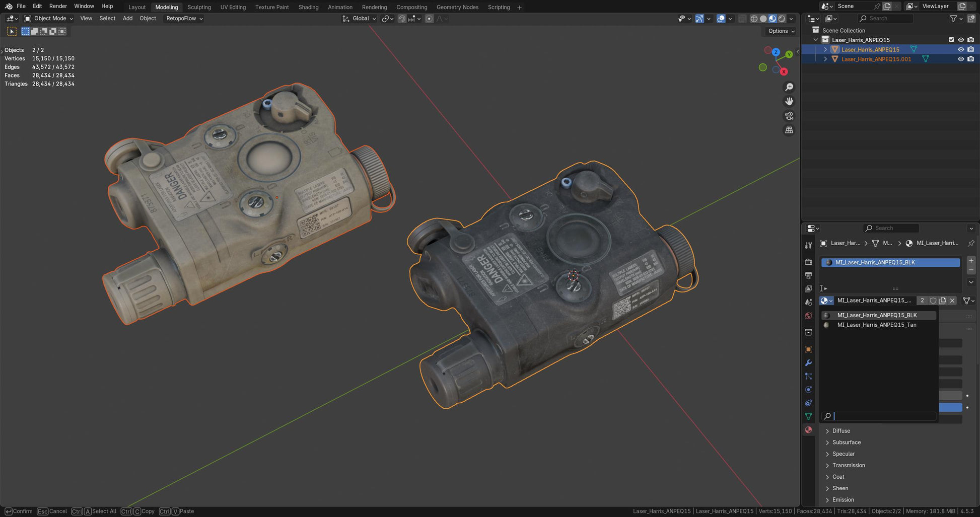Toggle render camera for Laser_Harris_ANPEQ15 object
Image resolution: width=980 pixels, height=517 pixels.
point(970,49)
